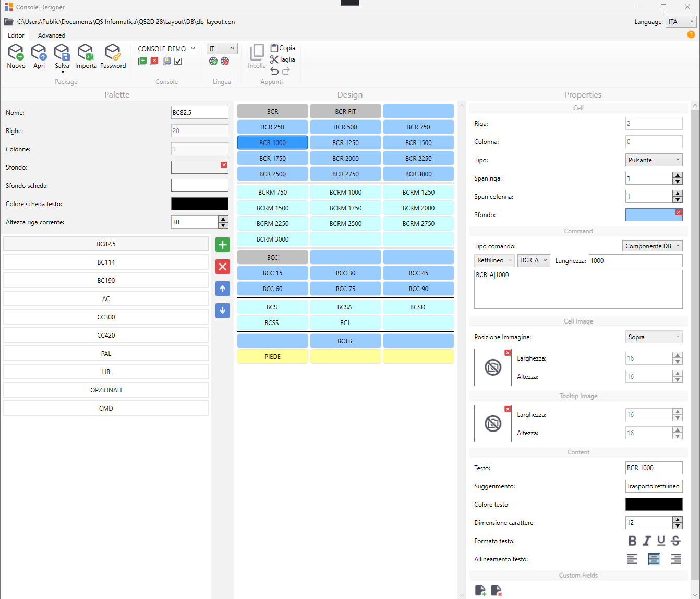700x599 pixels.
Task: Expand the Tipo comando Componente DB dropdown
Action: coord(653,246)
